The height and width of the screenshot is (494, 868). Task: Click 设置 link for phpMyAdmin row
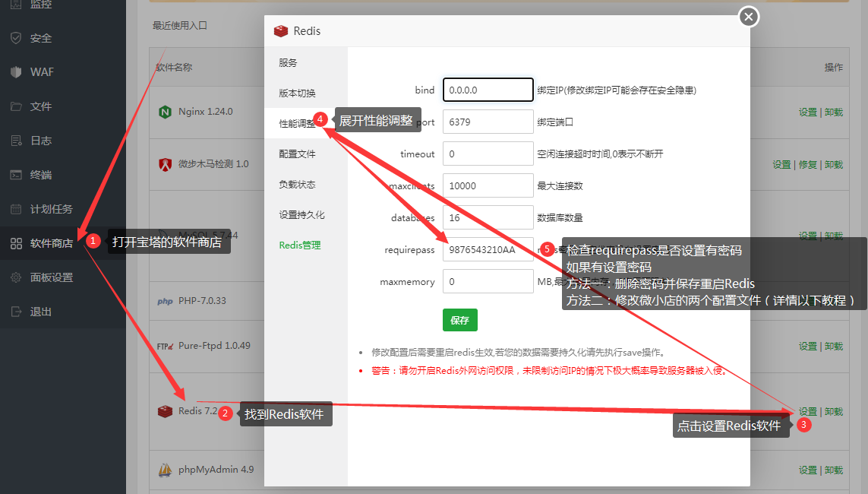[808, 470]
